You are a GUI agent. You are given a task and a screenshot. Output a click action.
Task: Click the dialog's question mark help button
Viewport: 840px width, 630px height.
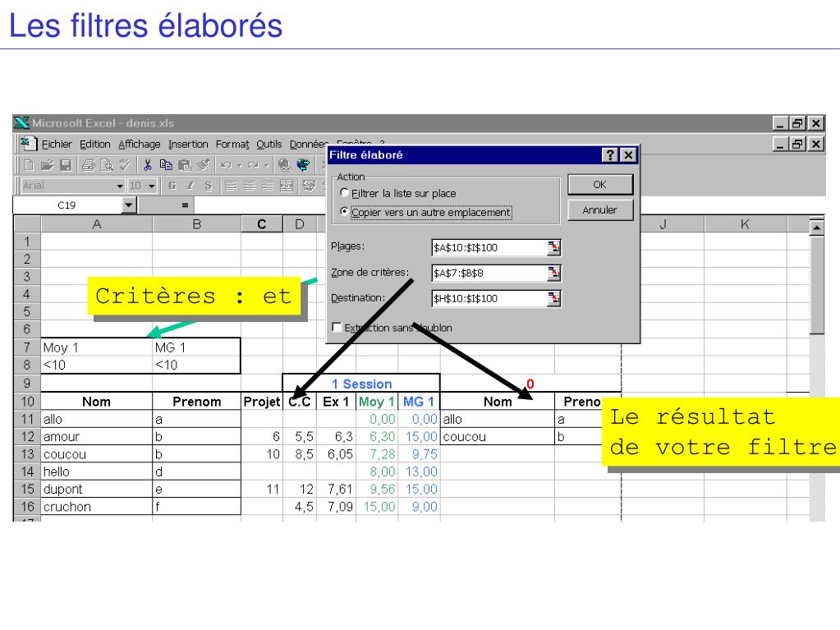pos(610,154)
